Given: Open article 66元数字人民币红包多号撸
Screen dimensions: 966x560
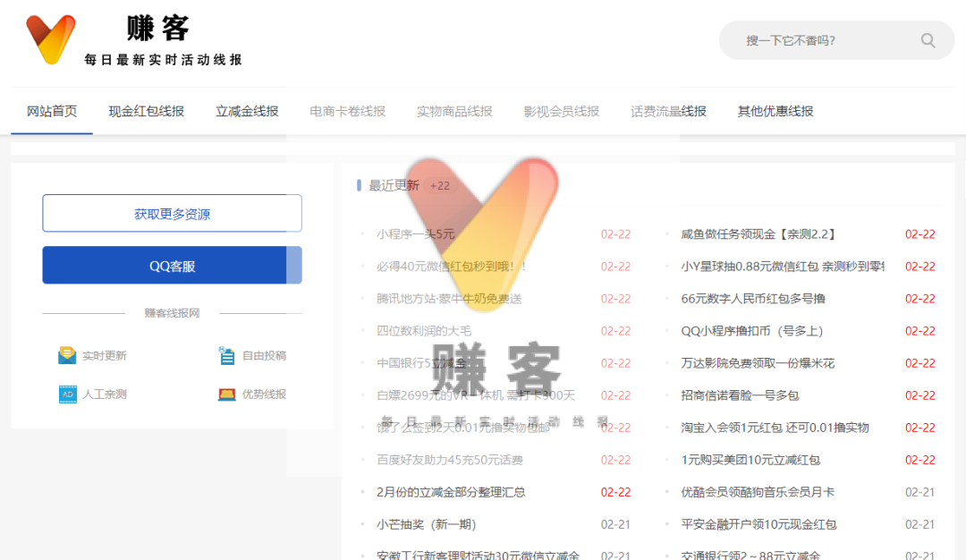Looking at the screenshot, I should coord(753,299).
